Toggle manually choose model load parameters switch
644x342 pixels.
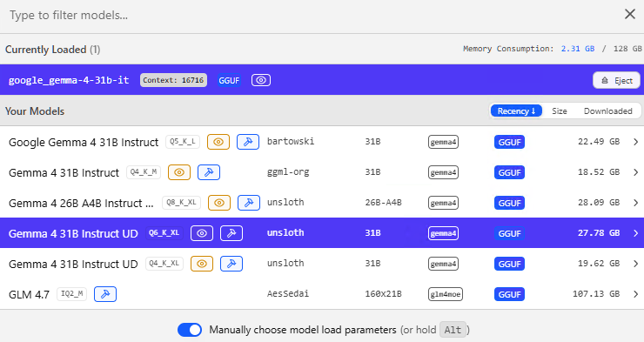(x=190, y=330)
